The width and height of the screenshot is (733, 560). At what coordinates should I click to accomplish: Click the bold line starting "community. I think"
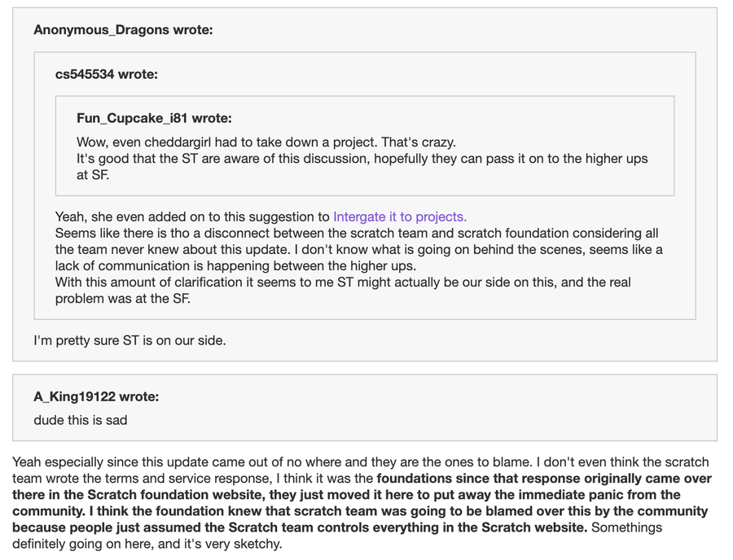pos(360,511)
